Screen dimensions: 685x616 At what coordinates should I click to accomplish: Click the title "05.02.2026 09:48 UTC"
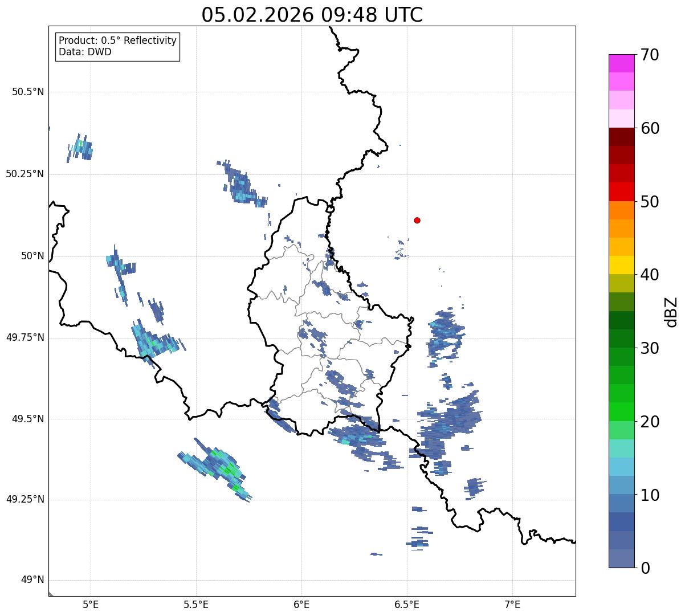coord(312,14)
